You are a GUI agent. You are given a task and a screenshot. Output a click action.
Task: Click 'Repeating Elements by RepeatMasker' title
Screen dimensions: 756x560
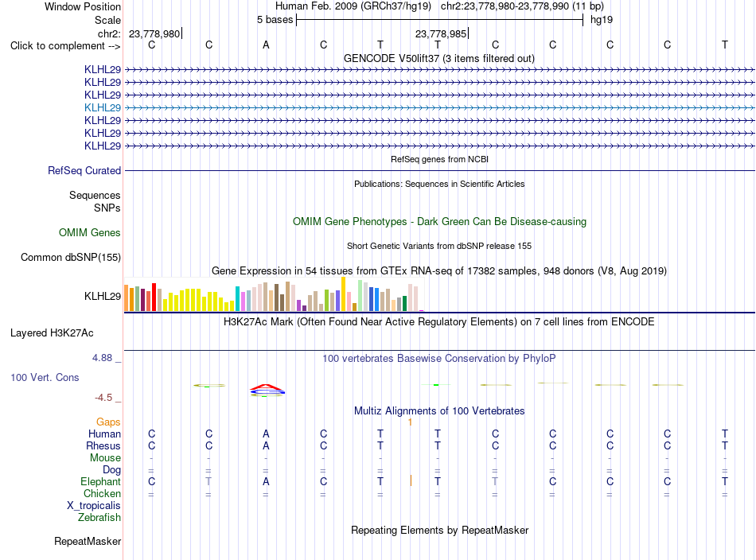(x=439, y=530)
